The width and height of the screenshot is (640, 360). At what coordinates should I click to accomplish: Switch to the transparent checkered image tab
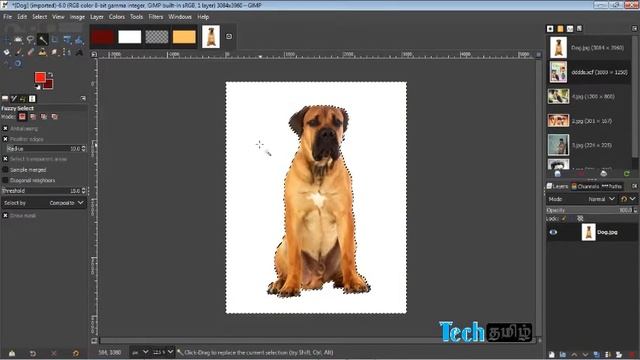tap(157, 37)
